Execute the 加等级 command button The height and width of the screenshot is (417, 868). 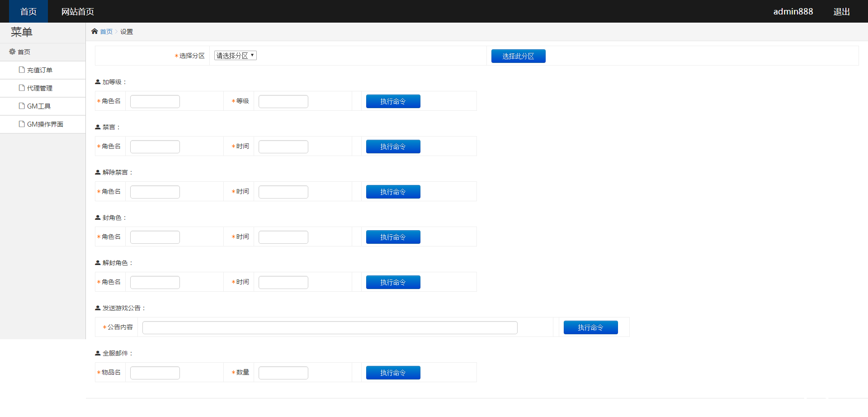point(393,101)
